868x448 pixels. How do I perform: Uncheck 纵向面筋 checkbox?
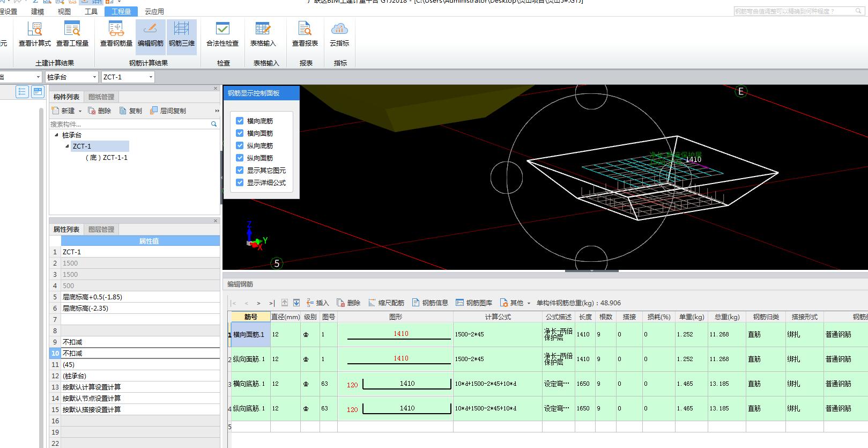point(240,158)
